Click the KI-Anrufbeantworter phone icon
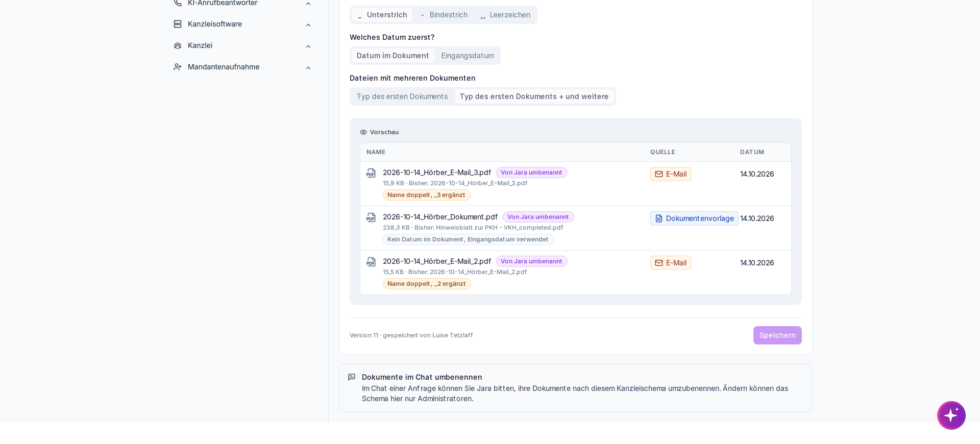 [x=178, y=3]
